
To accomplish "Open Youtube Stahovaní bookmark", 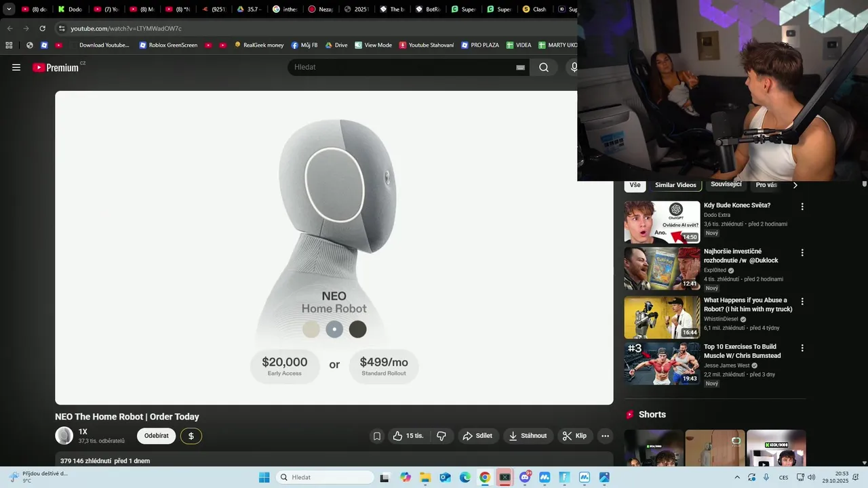I will pos(427,45).
